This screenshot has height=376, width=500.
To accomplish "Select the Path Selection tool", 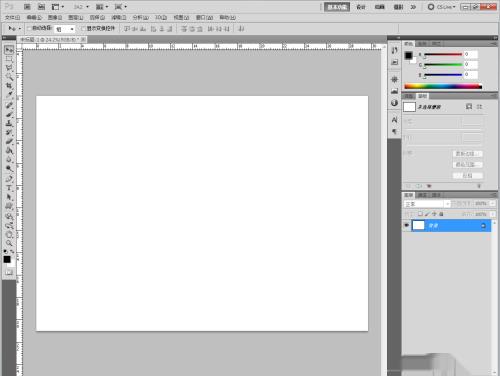I will click(9, 197).
